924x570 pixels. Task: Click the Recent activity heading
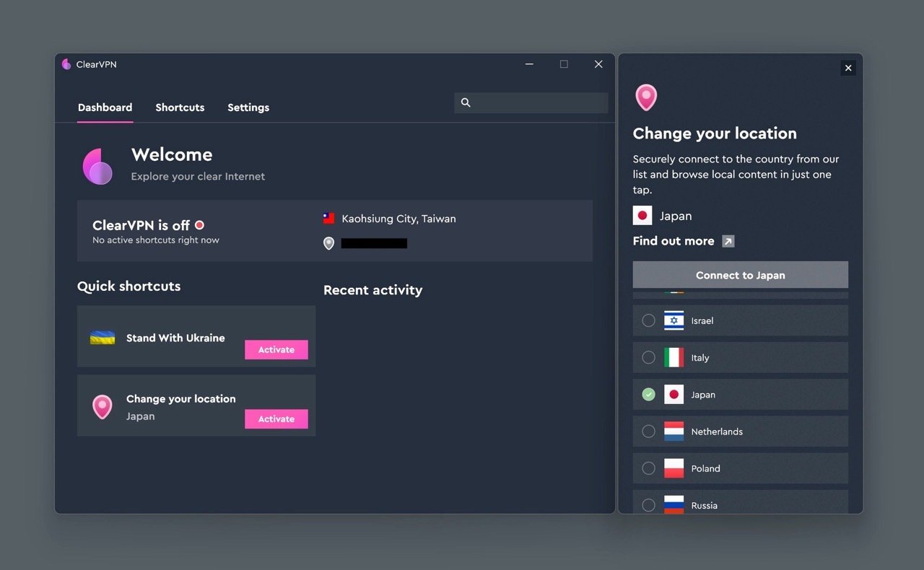coord(372,290)
